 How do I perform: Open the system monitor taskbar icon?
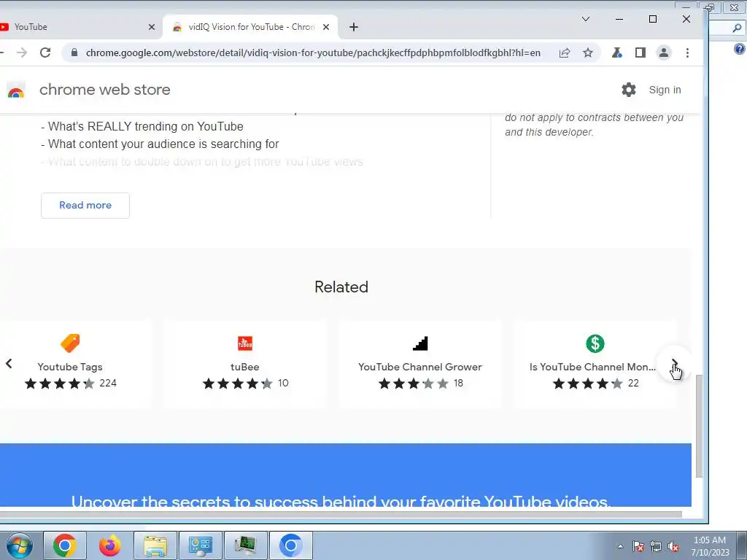[246, 545]
